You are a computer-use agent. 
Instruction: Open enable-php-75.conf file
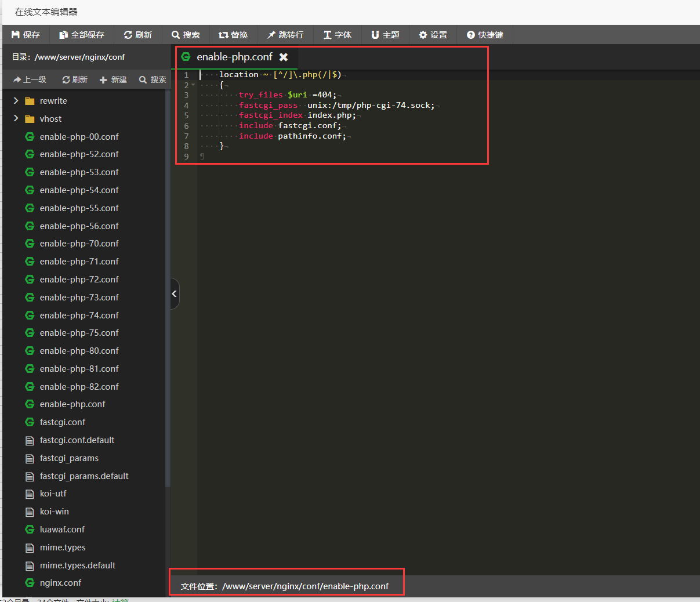79,333
